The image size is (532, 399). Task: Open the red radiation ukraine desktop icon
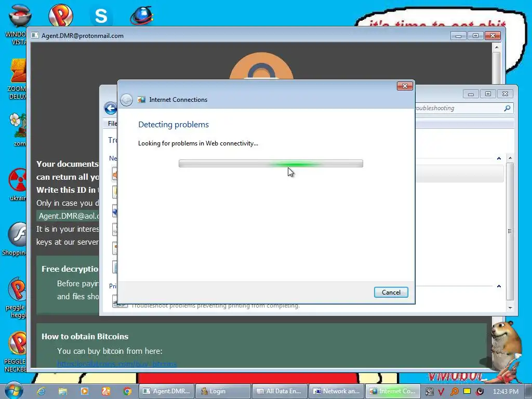tap(18, 184)
